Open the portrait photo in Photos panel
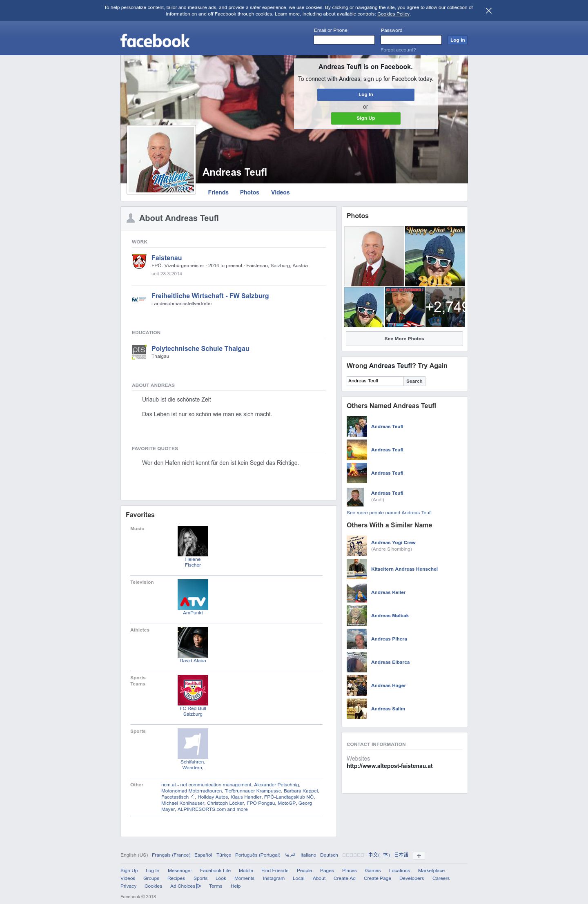 click(x=374, y=256)
